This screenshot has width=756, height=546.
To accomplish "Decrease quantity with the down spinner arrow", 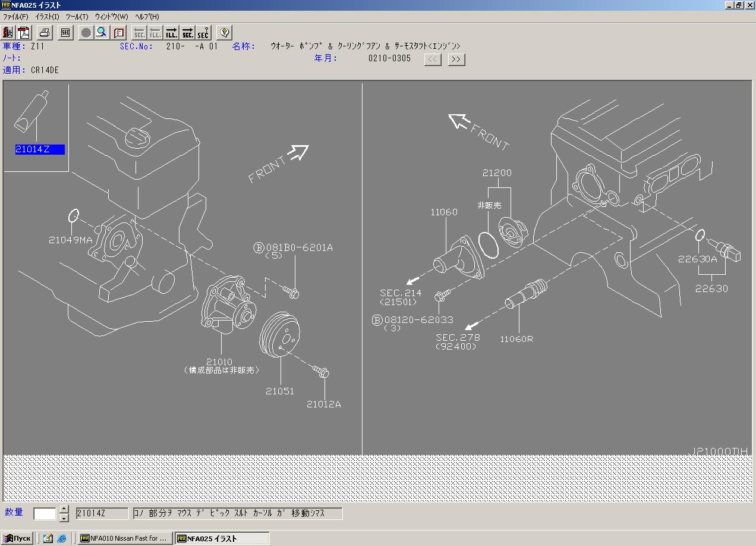I will [x=64, y=517].
